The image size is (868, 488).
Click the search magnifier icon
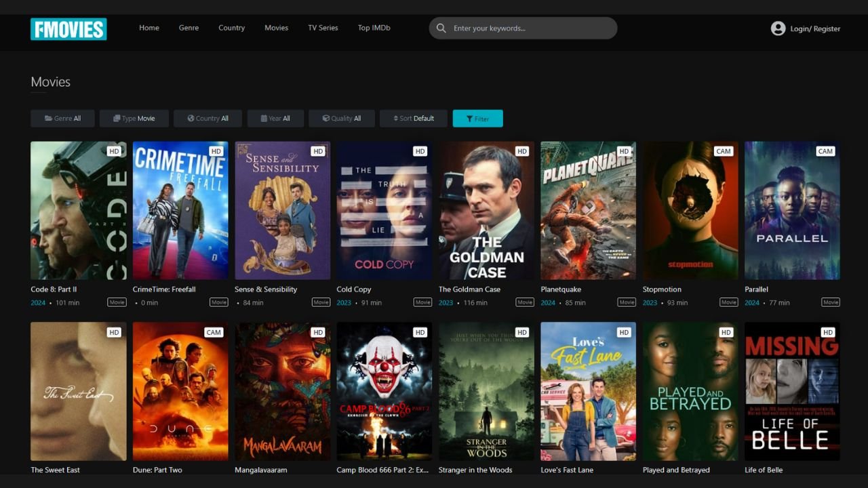pos(441,28)
